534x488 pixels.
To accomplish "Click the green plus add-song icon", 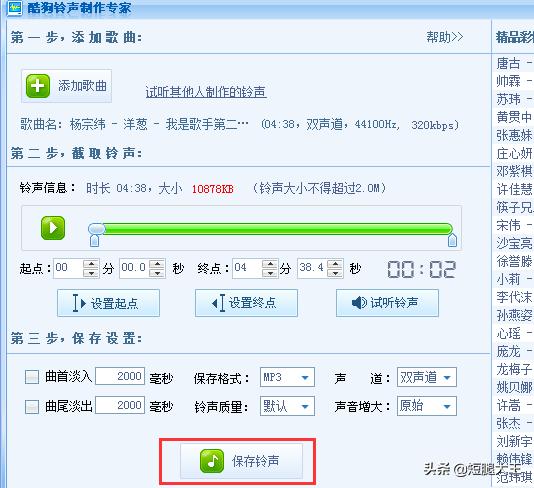I will (x=38, y=86).
